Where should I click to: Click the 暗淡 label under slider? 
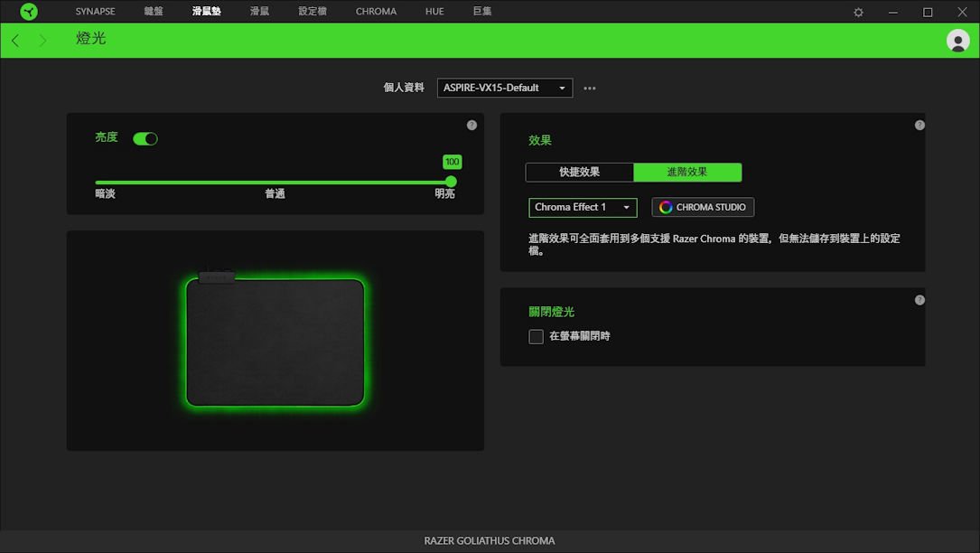pyautogui.click(x=105, y=194)
